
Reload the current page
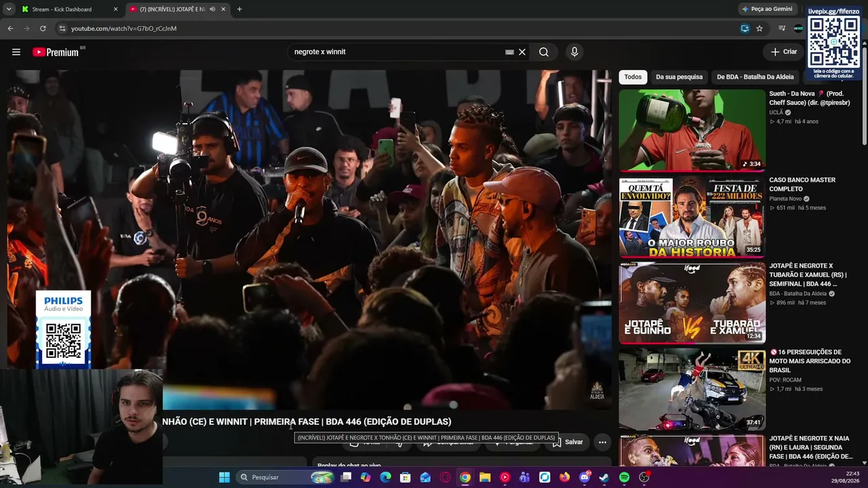click(43, 28)
